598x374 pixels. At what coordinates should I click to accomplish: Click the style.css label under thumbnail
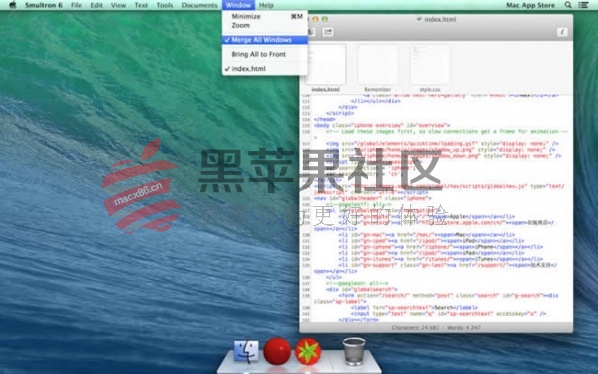[x=430, y=90]
